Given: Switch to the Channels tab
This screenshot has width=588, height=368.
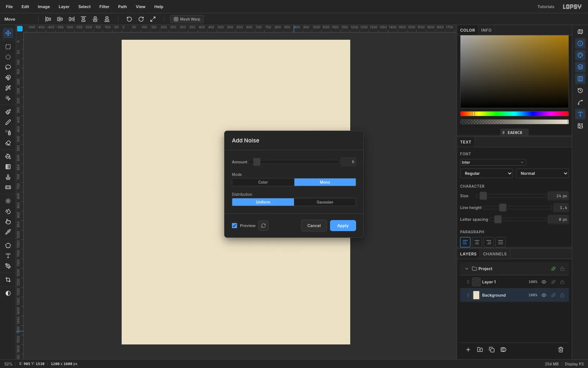Looking at the screenshot, I should click(495, 254).
